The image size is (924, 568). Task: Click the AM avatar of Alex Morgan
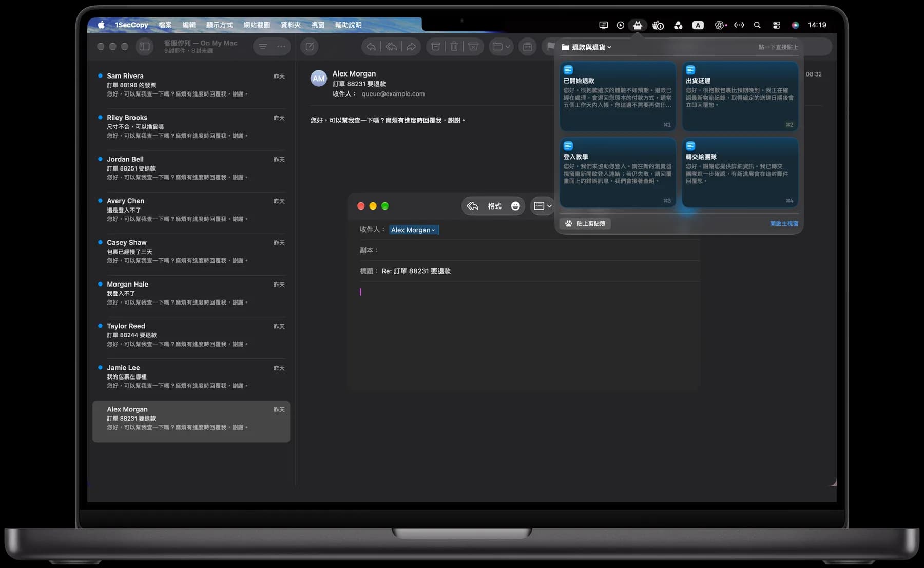coord(319,78)
